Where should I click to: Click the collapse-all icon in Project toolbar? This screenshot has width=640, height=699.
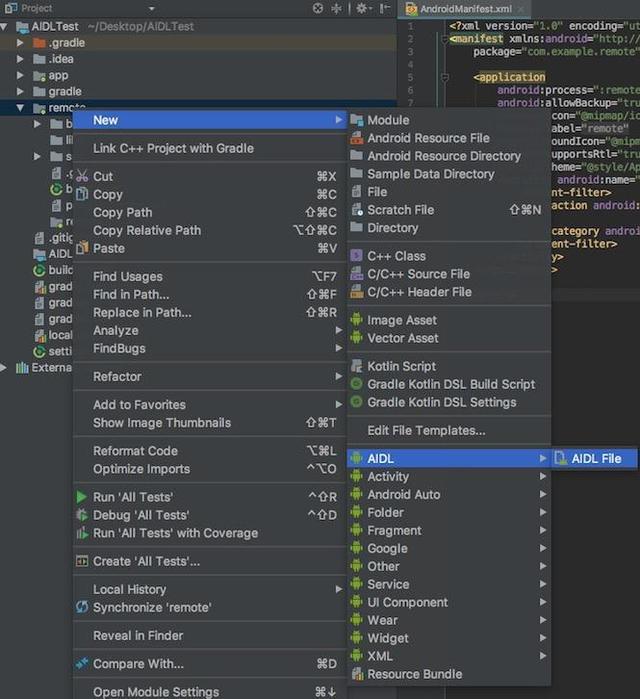click(336, 8)
